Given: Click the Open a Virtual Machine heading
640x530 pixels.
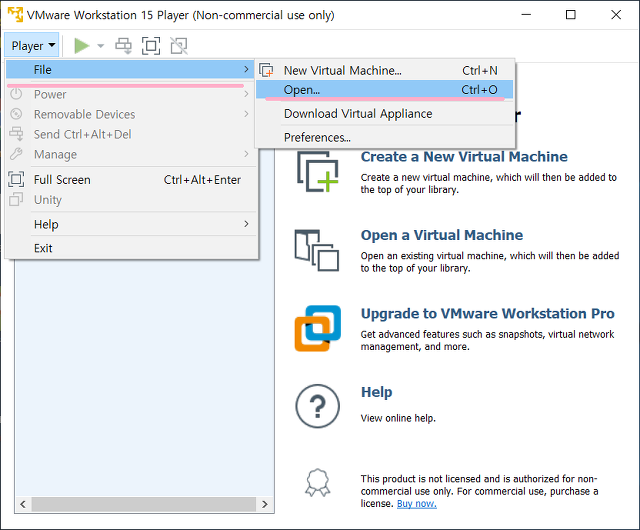Looking at the screenshot, I should [x=442, y=235].
